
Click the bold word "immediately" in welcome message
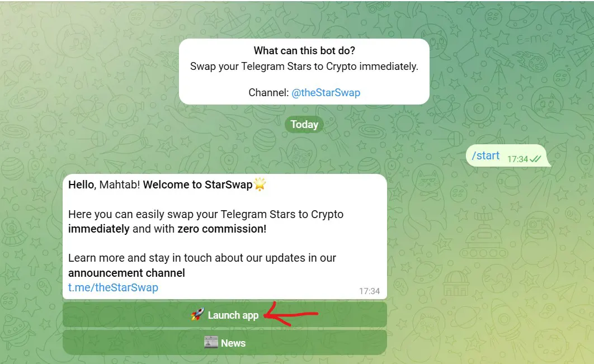(x=99, y=229)
